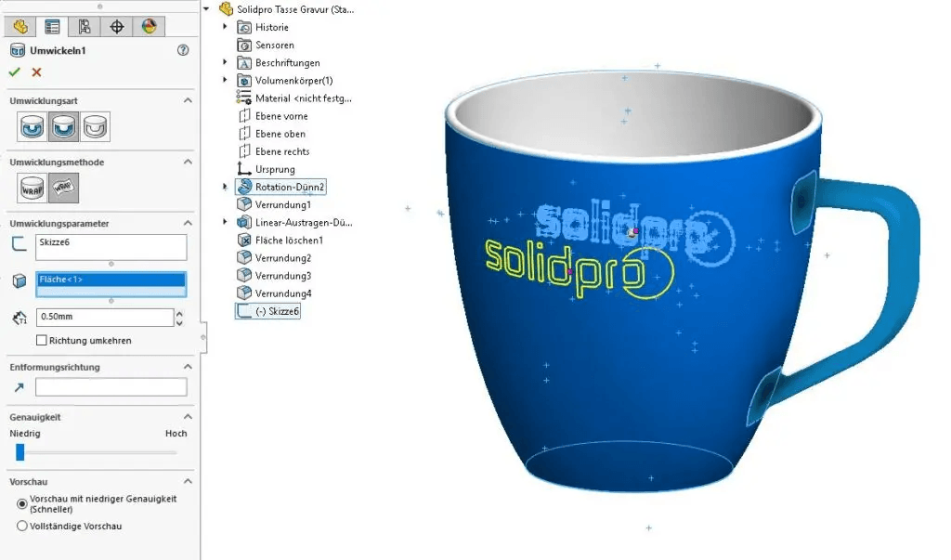This screenshot has width=951, height=560.
Task: Choose the spline surface wrap method icon
Action: (x=63, y=189)
